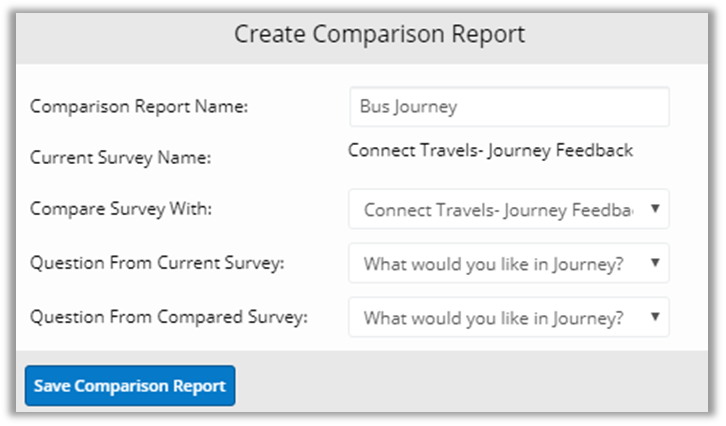The width and height of the screenshot is (726, 426).
Task: Click the "Create Comparison Report" dialog title
Action: point(379,34)
